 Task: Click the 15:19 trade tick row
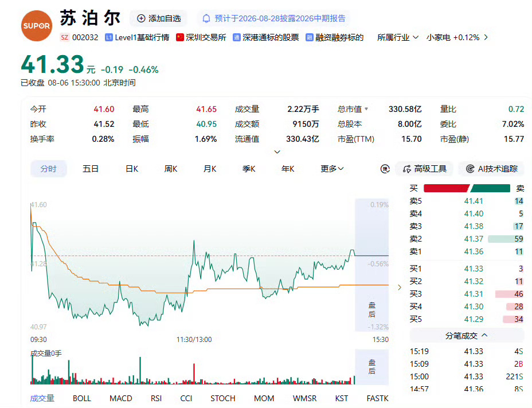pos(467,351)
